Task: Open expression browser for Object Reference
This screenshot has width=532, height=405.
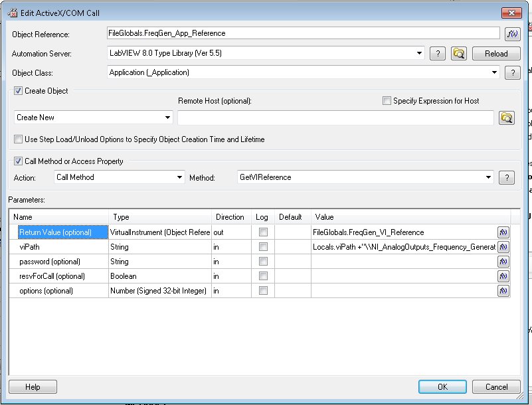Action: click(x=512, y=34)
